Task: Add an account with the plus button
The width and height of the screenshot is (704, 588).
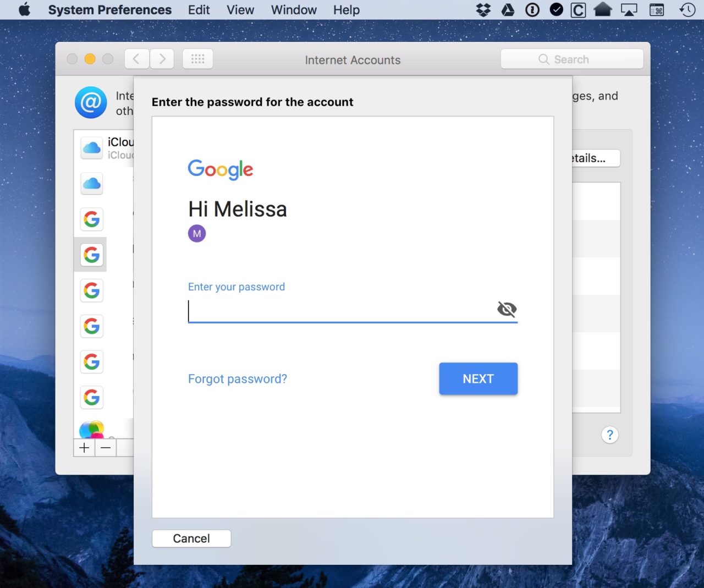Action: click(84, 448)
